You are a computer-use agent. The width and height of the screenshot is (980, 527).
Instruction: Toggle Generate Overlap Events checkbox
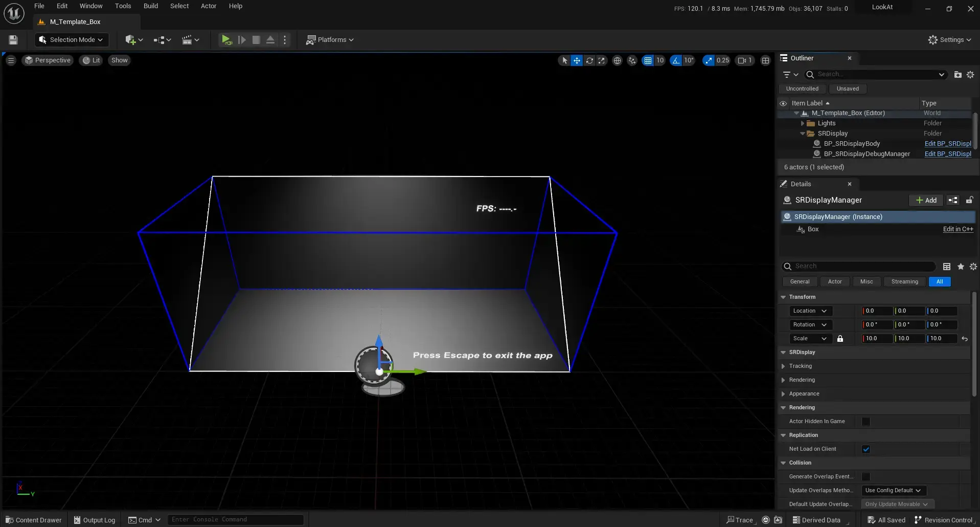866,477
